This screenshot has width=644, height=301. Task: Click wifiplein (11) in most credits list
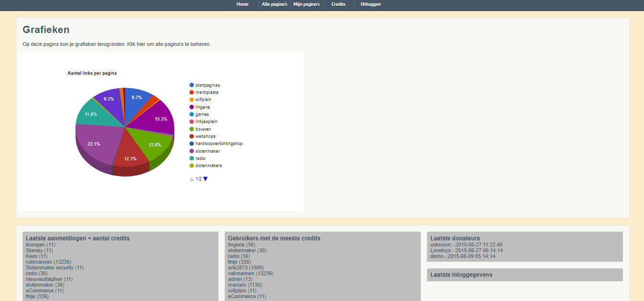(242, 290)
